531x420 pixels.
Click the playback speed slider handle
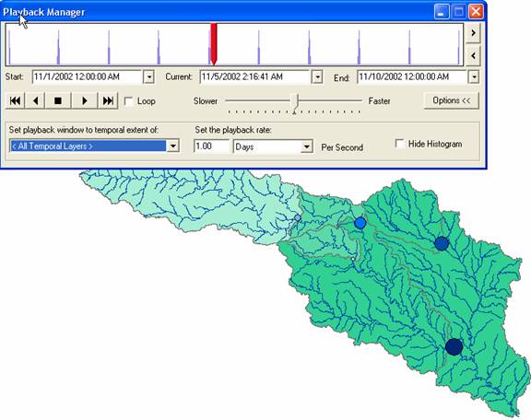pos(296,100)
